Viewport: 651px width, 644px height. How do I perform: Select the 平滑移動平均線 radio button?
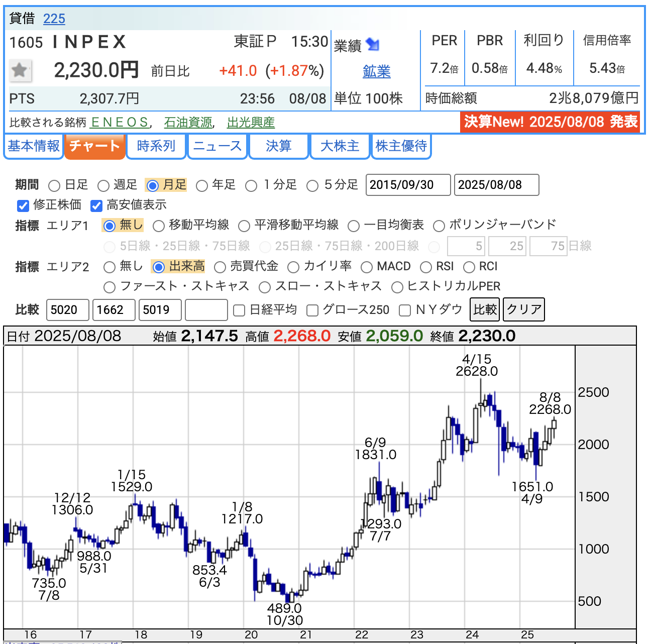click(x=244, y=226)
